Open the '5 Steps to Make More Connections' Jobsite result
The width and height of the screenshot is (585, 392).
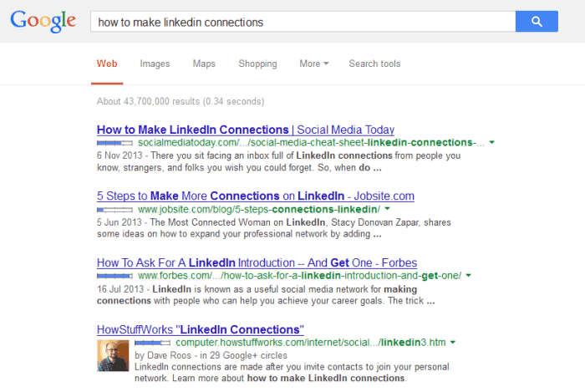(x=256, y=196)
